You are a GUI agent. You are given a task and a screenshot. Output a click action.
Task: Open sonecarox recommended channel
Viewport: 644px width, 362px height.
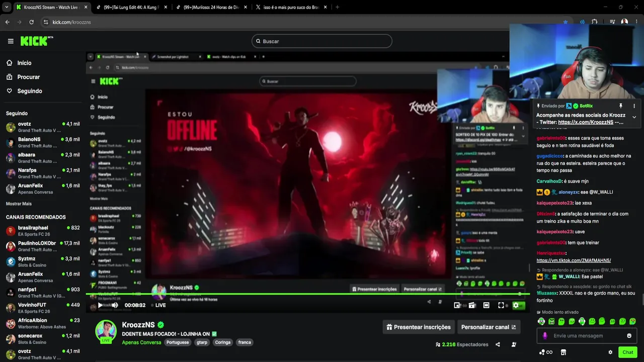43,339
